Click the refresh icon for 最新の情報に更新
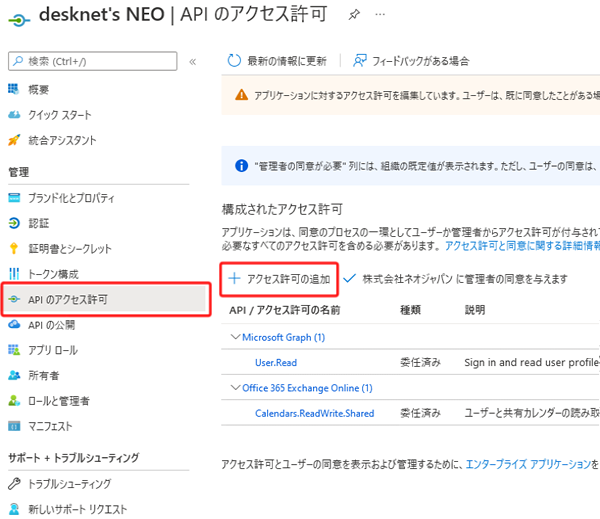The height and width of the screenshot is (519, 600). [234, 60]
